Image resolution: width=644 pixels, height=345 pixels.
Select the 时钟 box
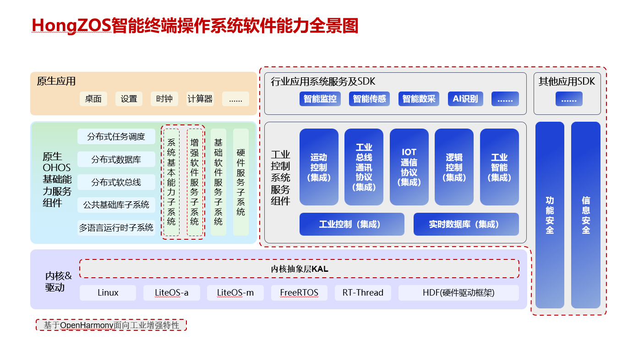pos(164,99)
